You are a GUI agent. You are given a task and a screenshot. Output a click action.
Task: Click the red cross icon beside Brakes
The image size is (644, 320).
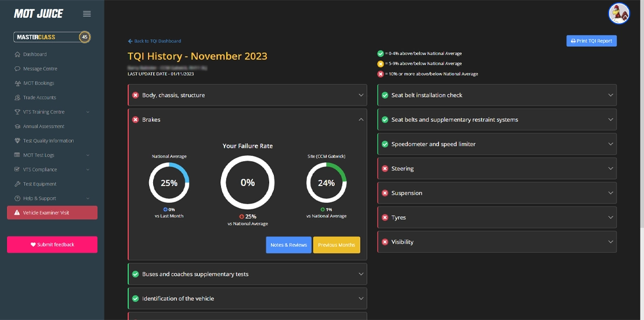135,119
